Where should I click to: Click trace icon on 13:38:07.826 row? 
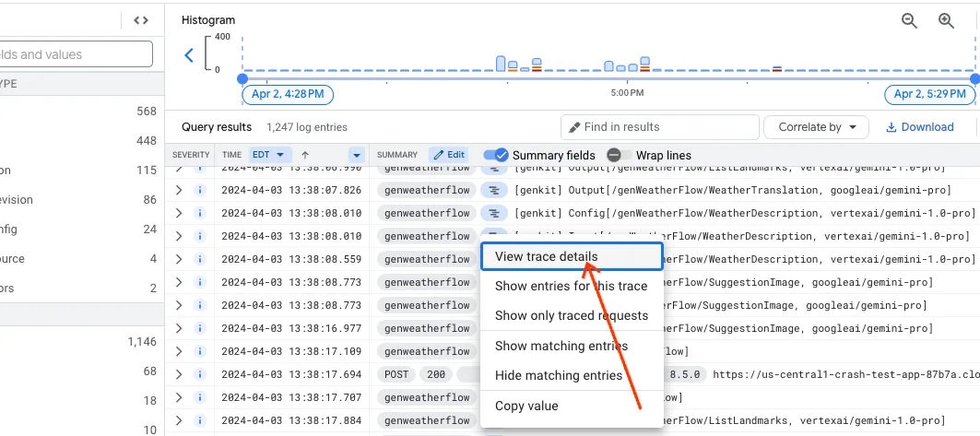494,190
